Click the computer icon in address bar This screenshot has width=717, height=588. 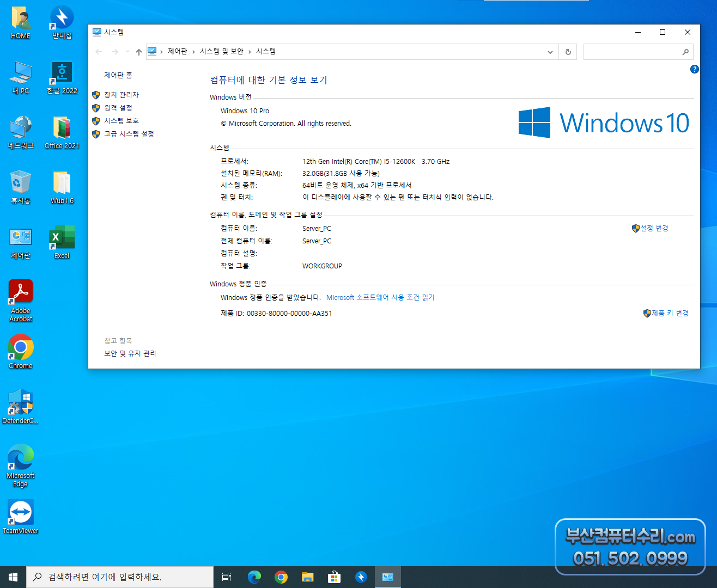pyautogui.click(x=152, y=52)
